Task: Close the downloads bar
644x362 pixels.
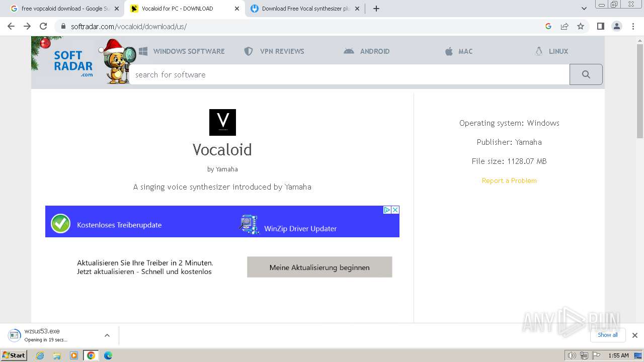Action: (x=634, y=335)
